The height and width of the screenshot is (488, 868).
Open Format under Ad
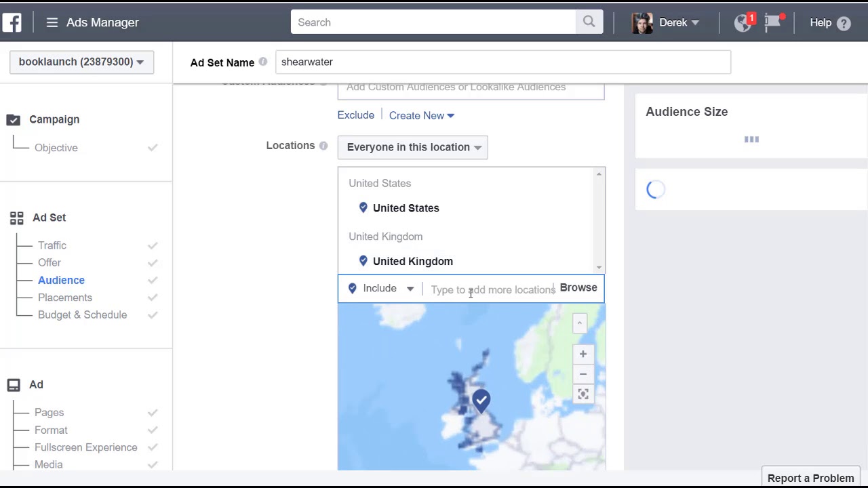click(x=51, y=430)
